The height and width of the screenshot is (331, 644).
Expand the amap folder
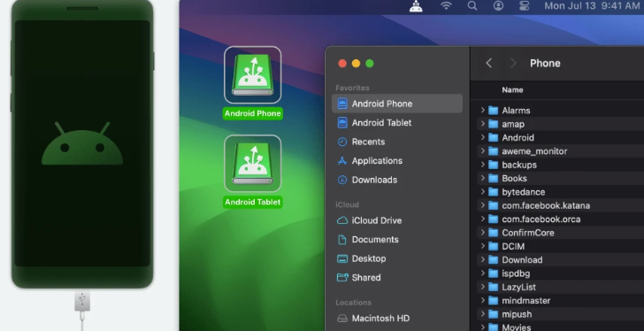click(x=483, y=124)
